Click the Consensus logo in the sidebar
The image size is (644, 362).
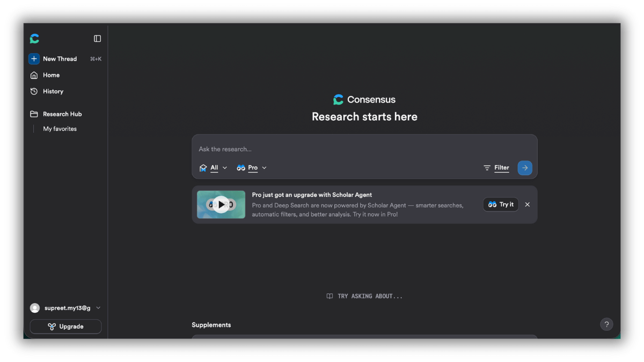[x=34, y=39]
